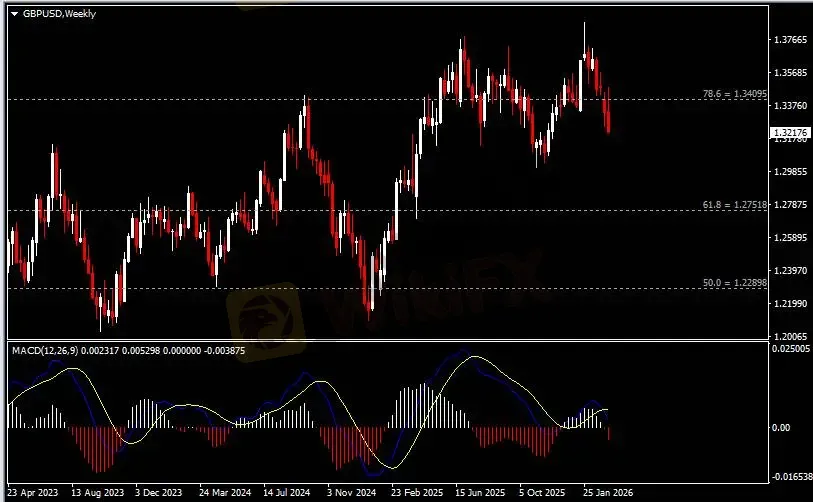Open the chart menu triangle beside GBPUSD,Weekly
The image size is (813, 502).
(x=15, y=14)
